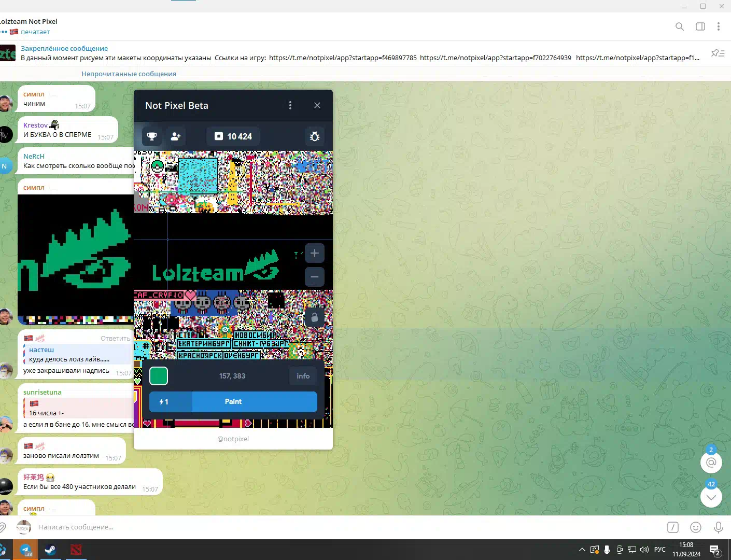Click the sender name NeRcH
The image size is (731, 560).
(34, 156)
